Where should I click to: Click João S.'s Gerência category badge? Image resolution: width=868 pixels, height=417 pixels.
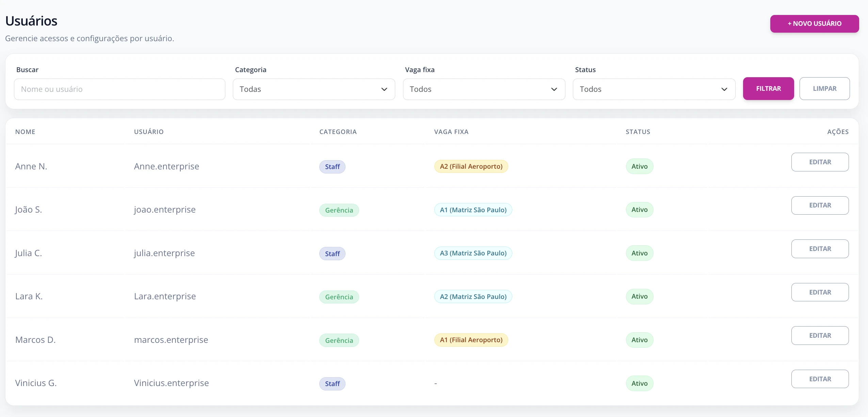pyautogui.click(x=339, y=210)
